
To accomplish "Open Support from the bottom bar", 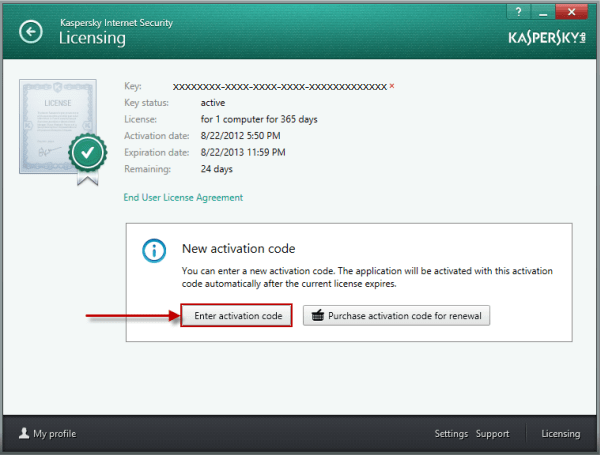I will [492, 434].
